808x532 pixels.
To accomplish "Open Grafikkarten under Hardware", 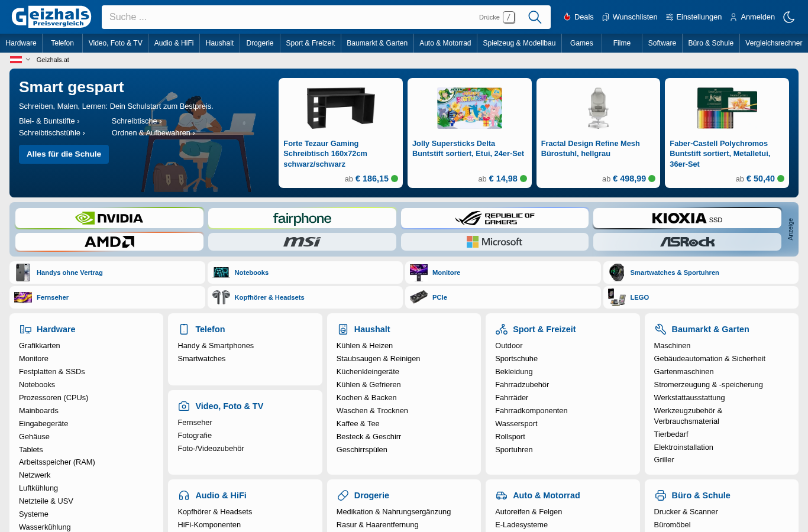I will pos(40,346).
